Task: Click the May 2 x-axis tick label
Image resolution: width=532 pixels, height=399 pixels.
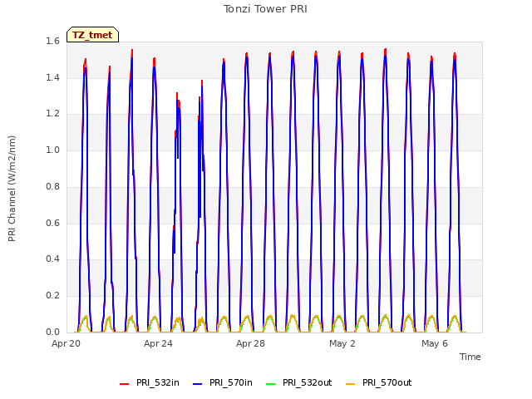Action: coord(342,343)
